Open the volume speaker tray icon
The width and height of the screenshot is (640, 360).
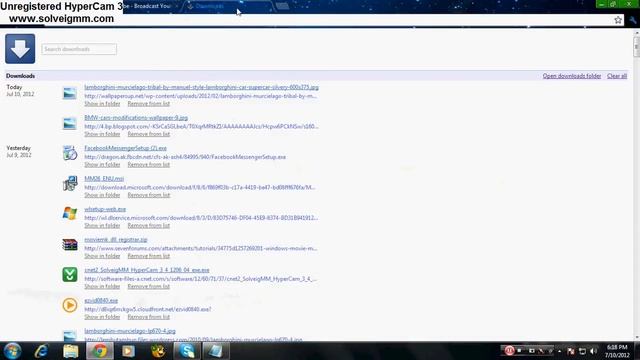tap(593, 351)
